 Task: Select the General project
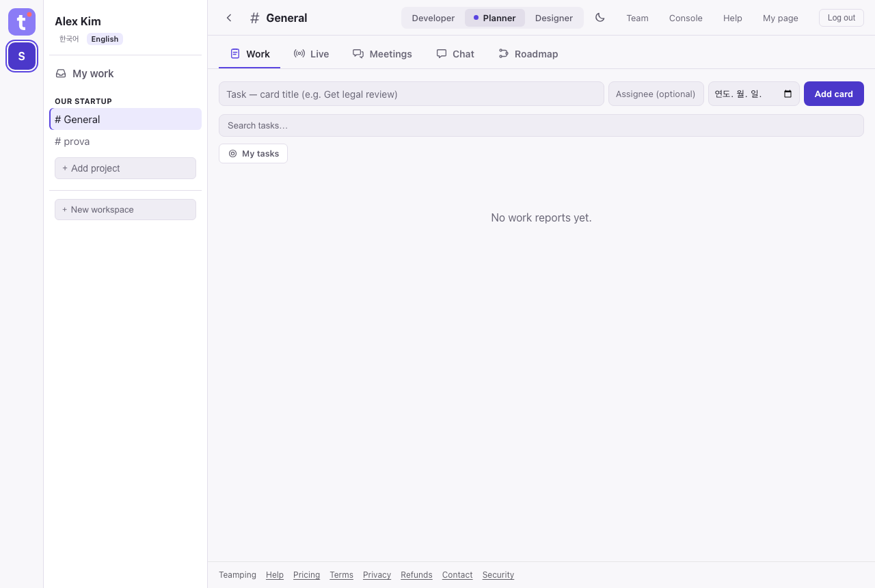pyautogui.click(x=126, y=119)
